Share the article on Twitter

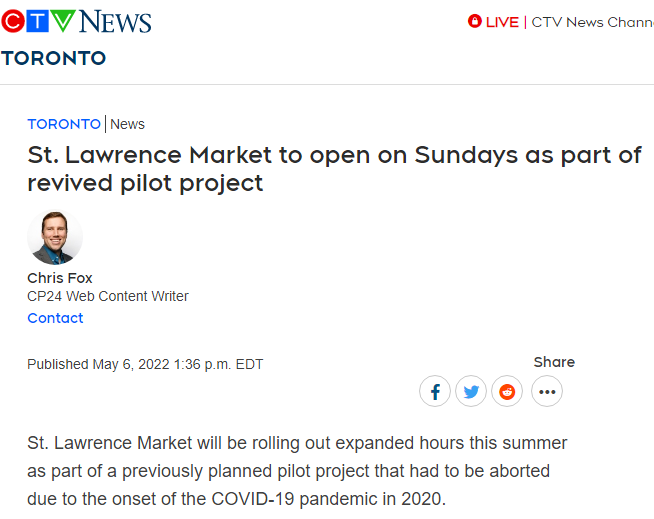coord(471,391)
